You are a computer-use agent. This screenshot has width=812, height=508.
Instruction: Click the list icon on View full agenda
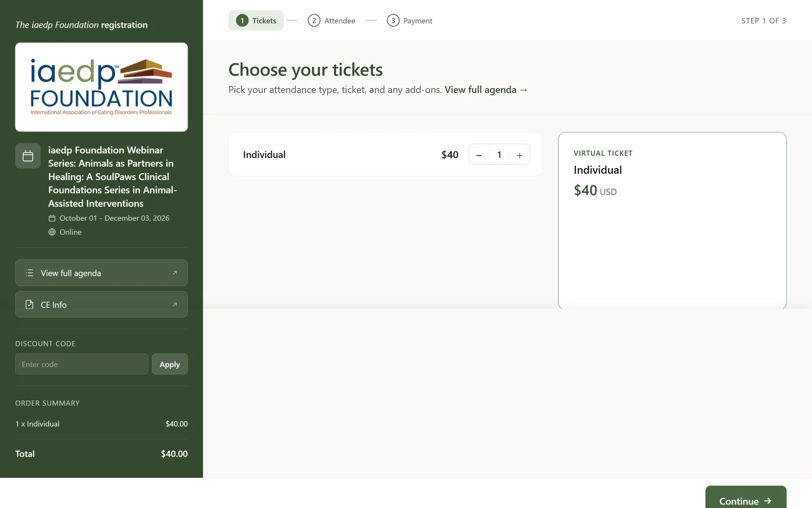pyautogui.click(x=29, y=273)
